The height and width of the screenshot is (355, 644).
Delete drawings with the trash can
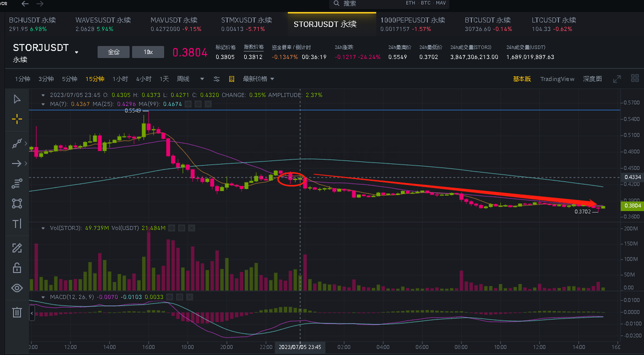tap(17, 312)
